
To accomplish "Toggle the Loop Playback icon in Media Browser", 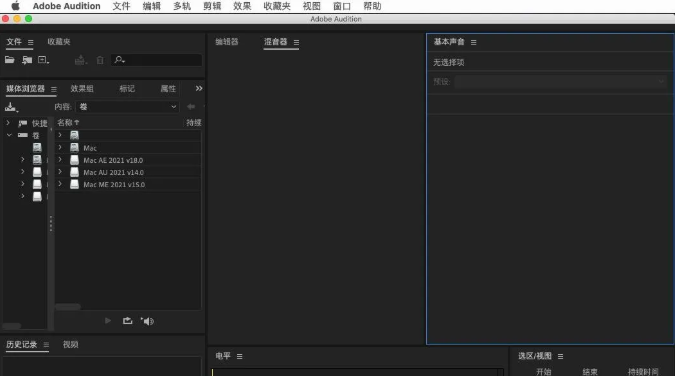I will 127,321.
